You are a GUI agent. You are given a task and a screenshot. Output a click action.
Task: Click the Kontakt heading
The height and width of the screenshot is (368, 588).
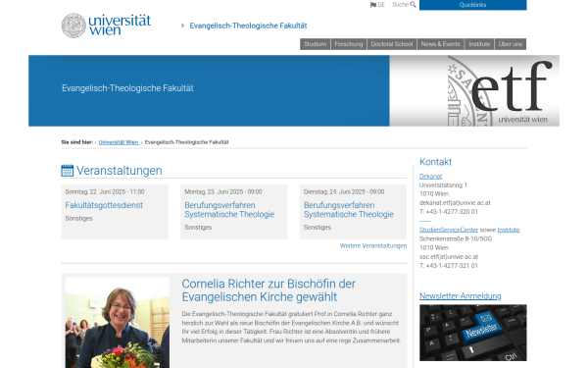[435, 162]
